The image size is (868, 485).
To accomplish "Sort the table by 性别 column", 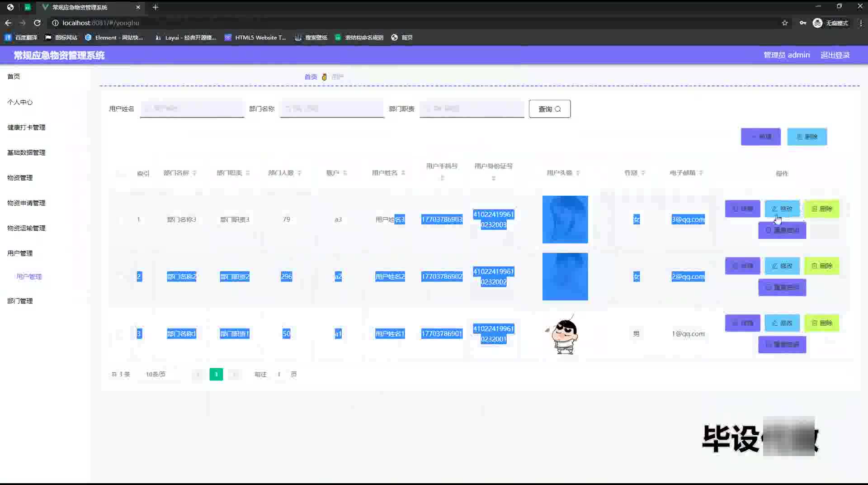I will click(x=643, y=173).
